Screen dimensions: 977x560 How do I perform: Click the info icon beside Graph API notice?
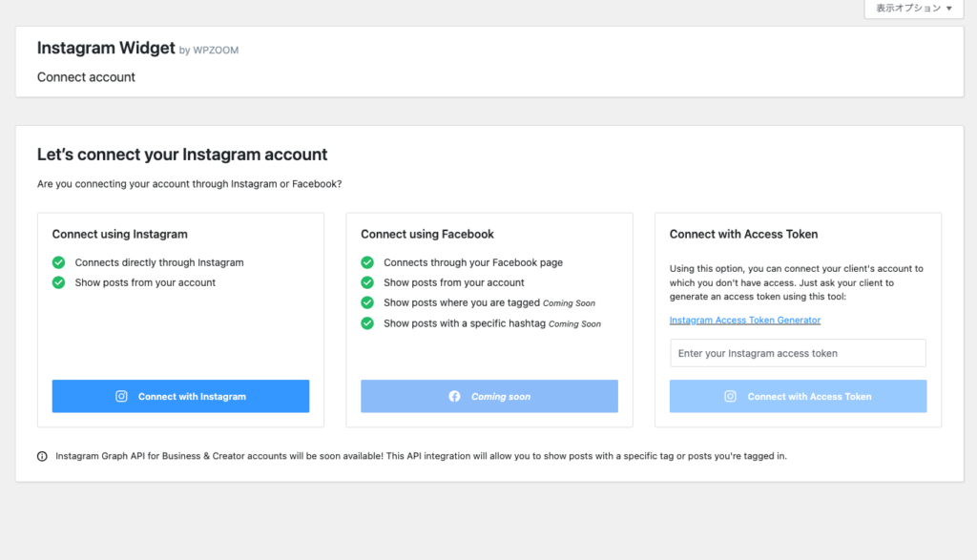[42, 456]
